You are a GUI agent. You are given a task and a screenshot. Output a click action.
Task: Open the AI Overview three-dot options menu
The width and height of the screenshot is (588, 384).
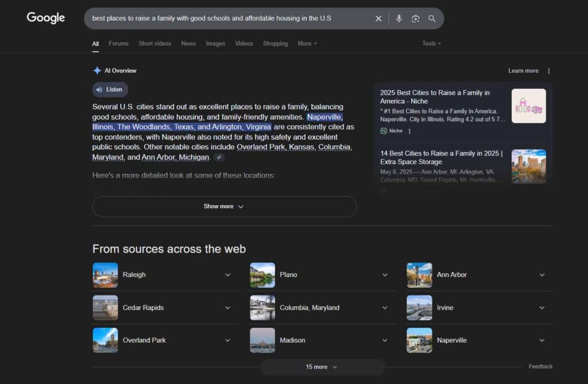(548, 71)
